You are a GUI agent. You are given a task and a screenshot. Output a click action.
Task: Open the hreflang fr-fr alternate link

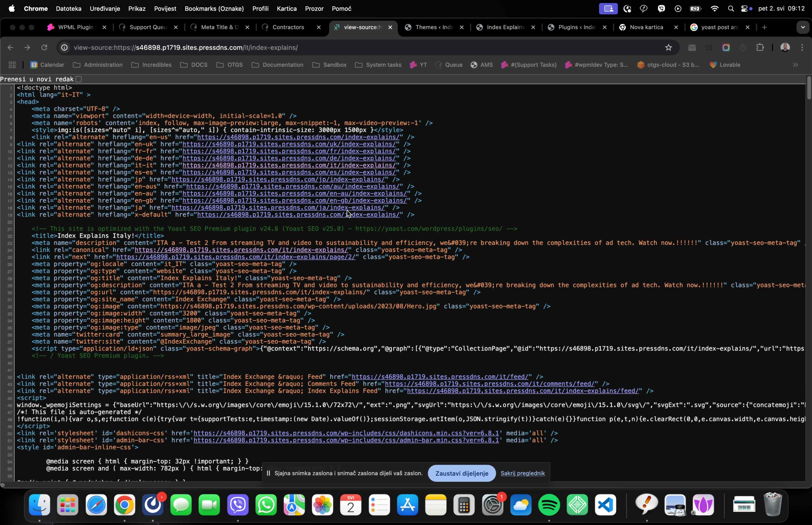point(289,151)
